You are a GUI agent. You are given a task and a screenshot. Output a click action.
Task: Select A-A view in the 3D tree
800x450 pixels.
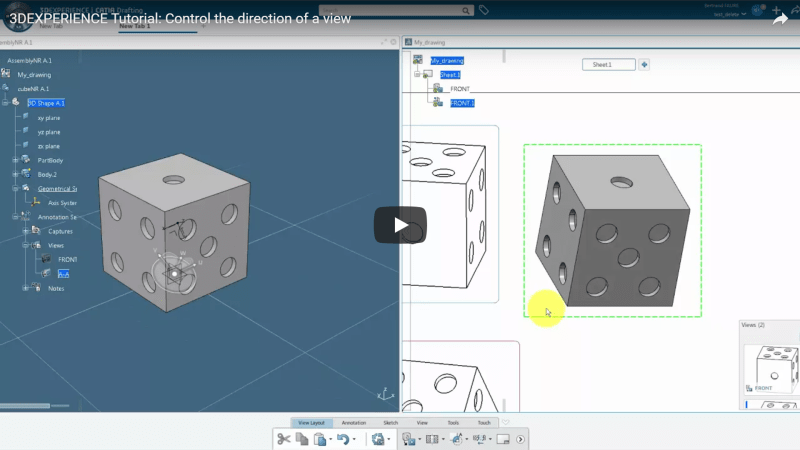click(63, 274)
